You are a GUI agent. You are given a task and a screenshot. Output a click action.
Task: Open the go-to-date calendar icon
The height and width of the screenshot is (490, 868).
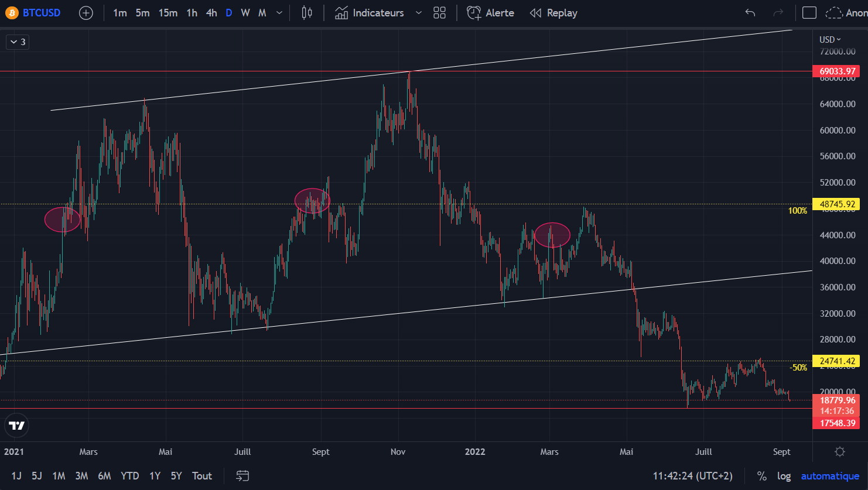tap(242, 476)
